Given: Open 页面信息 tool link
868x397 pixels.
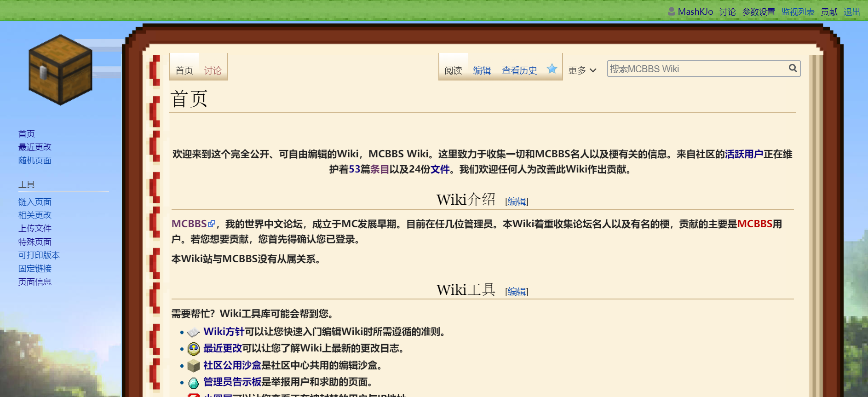Looking at the screenshot, I should pos(35,282).
